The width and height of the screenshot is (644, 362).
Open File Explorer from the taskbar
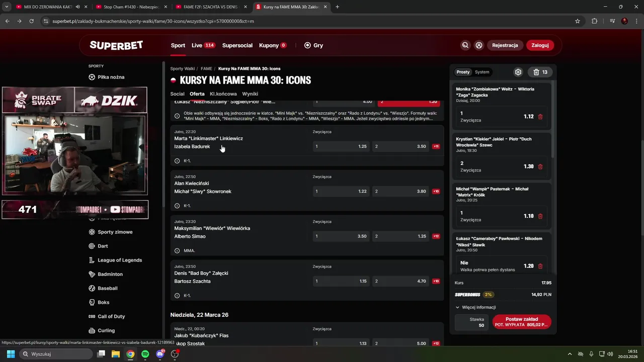pyautogui.click(x=115, y=354)
